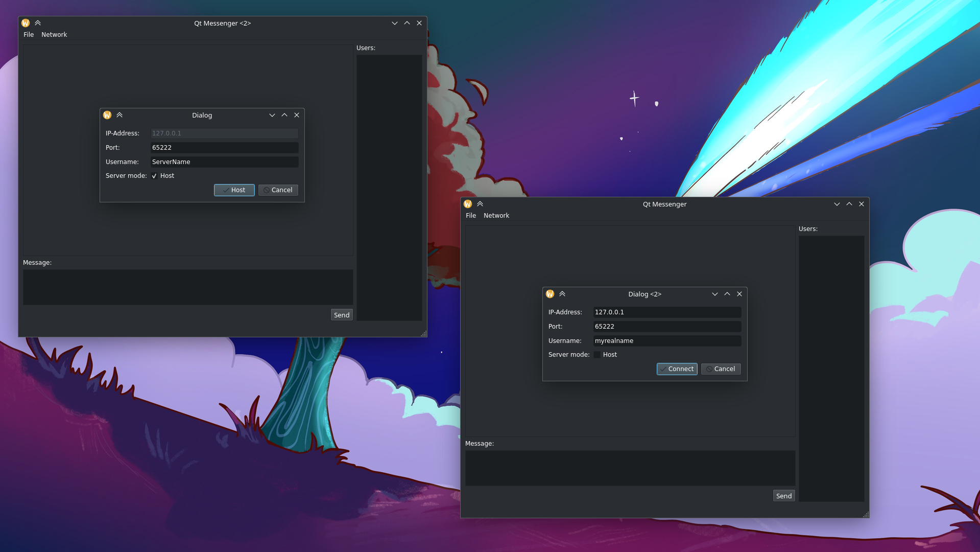This screenshot has height=552, width=980.
Task: Click Cancel in Dialog <2>
Action: pos(721,369)
